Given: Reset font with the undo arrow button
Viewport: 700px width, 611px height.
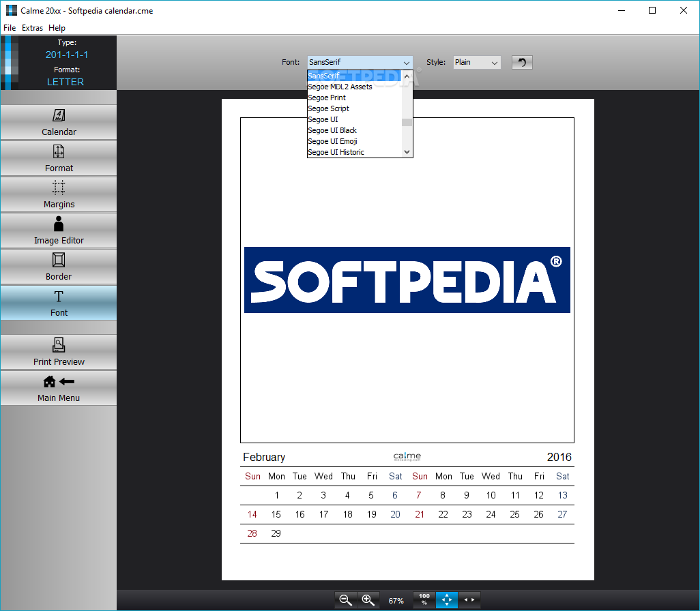Looking at the screenshot, I should [522, 63].
